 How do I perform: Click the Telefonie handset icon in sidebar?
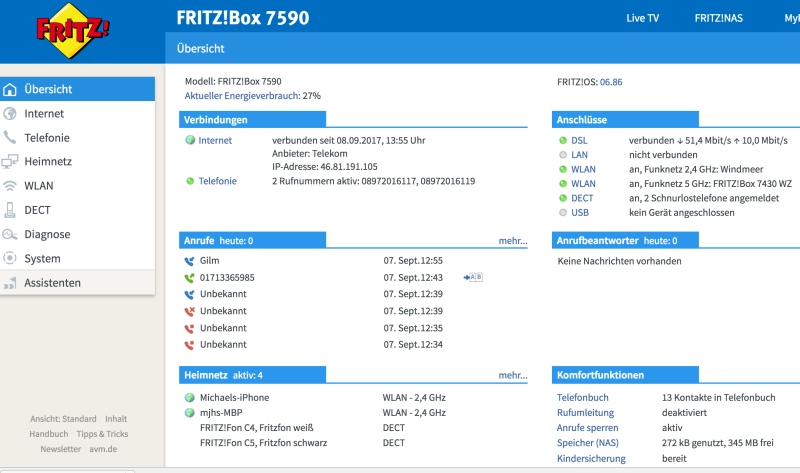tap(10, 137)
